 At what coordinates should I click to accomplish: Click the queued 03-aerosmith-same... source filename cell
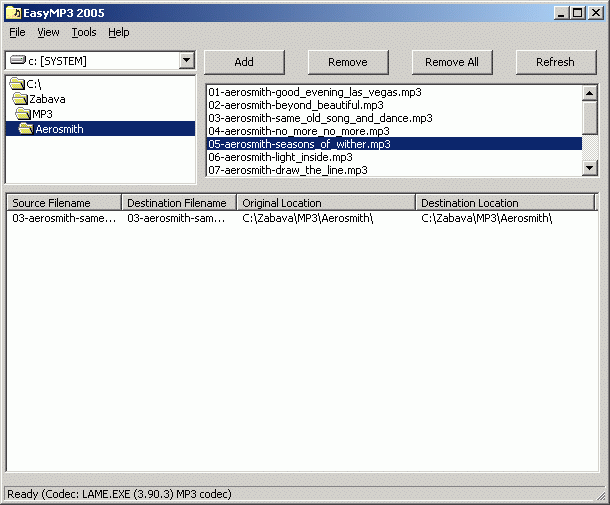pyautogui.click(x=64, y=218)
